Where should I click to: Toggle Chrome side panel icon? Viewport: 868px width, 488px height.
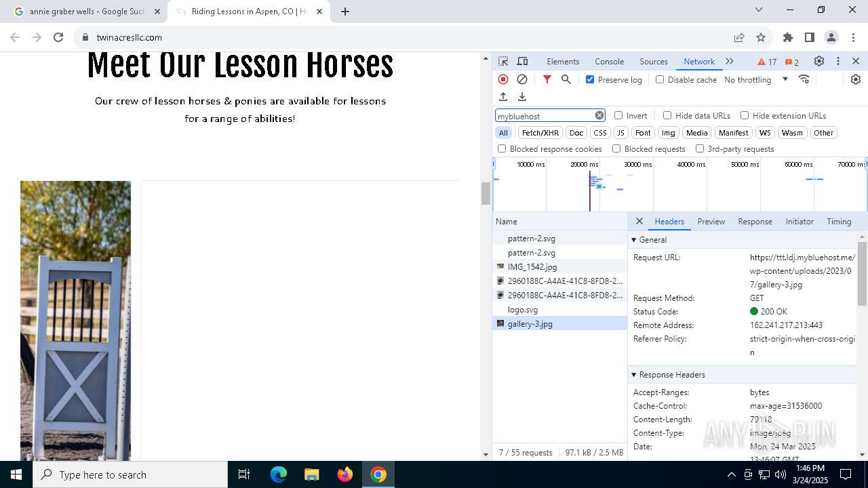pyautogui.click(x=810, y=37)
